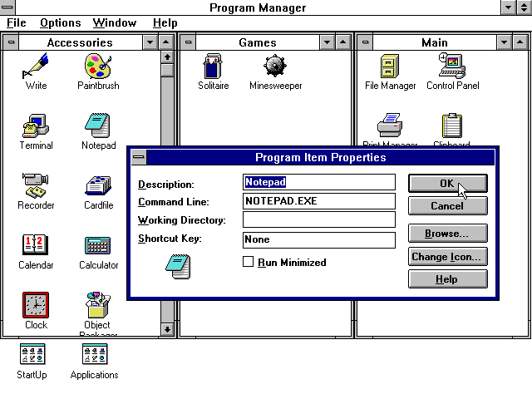
Task: Open the Options menu
Action: tap(60, 23)
